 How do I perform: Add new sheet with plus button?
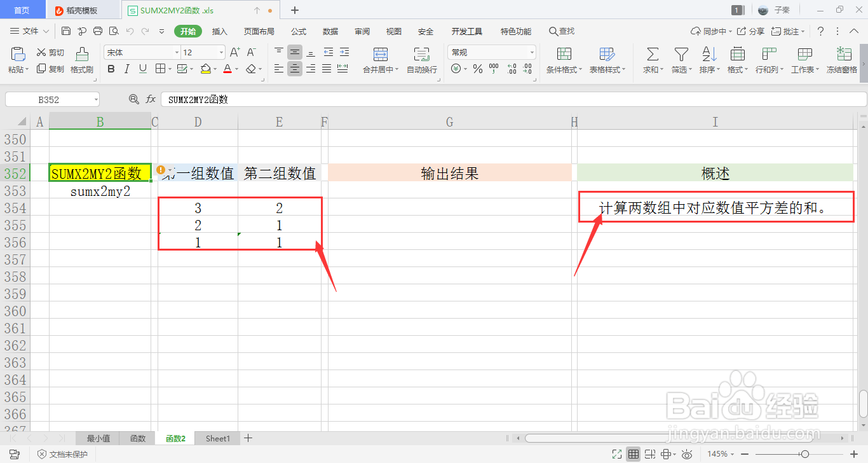[x=248, y=438]
